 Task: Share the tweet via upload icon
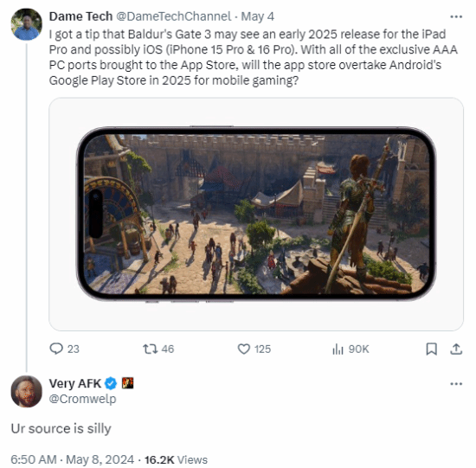[x=456, y=349]
